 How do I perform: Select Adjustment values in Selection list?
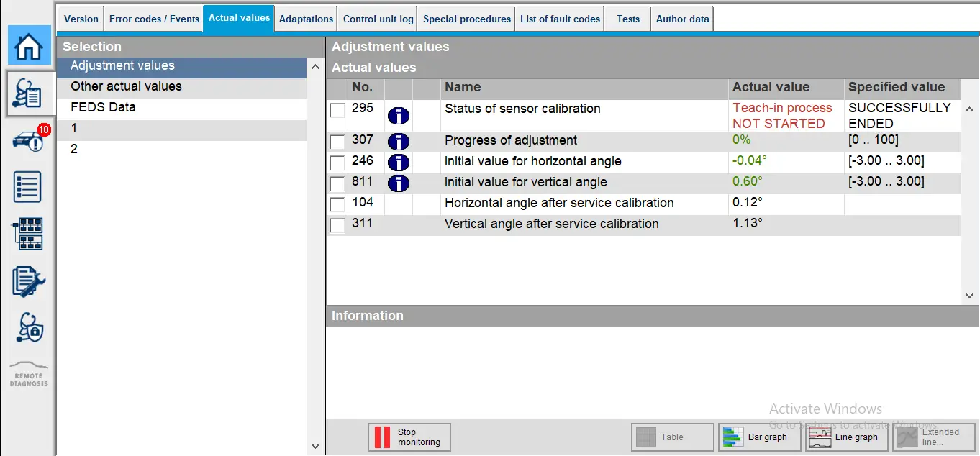[x=182, y=67]
